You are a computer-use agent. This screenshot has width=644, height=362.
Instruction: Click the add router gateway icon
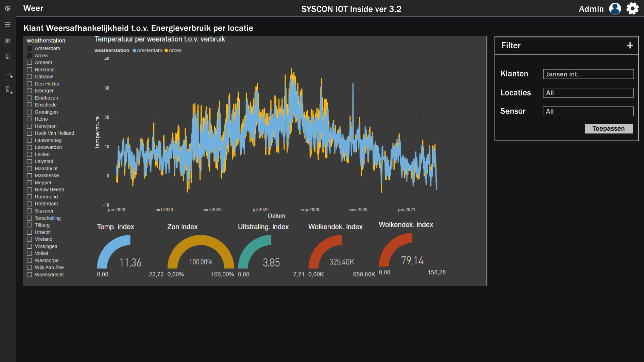click(8, 73)
